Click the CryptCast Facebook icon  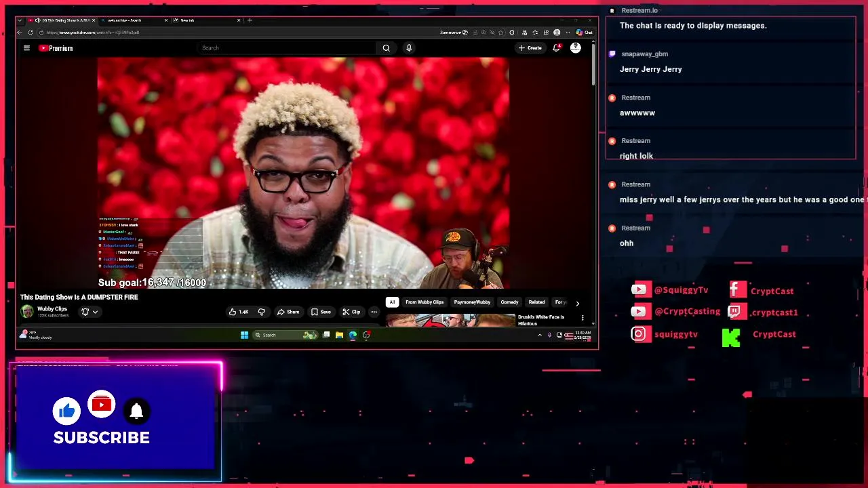[738, 290]
